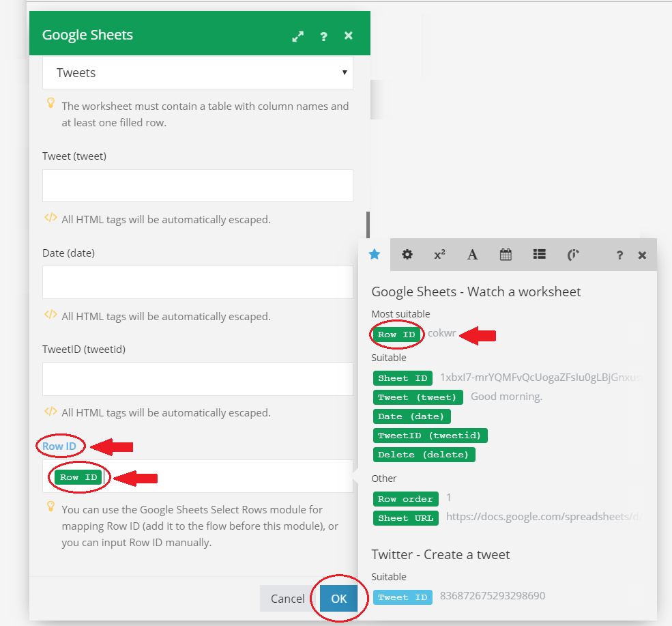
Task: Click the lightbulb hint icon beside the worksheet note
Action: tap(50, 103)
